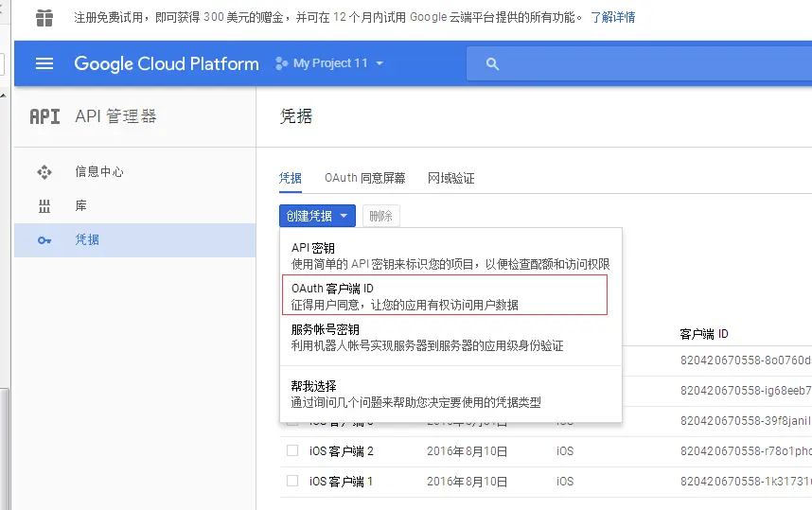Click the iOS type cell for iOS 客户端 2
The height and width of the screenshot is (510, 812).
[565, 451]
